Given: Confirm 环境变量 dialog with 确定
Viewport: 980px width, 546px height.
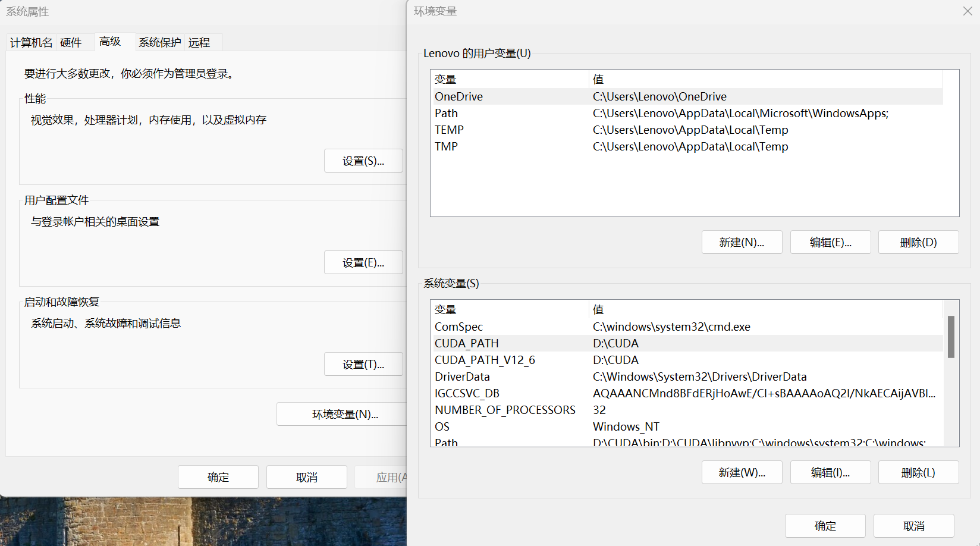Looking at the screenshot, I should point(825,526).
